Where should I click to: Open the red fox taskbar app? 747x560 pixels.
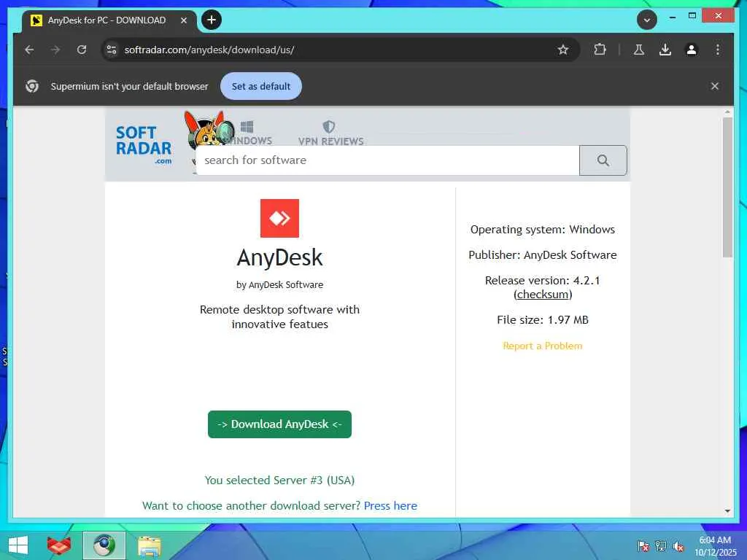point(58,545)
